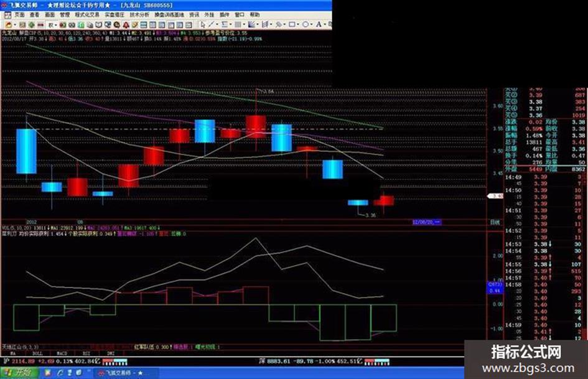Viewport: 588px width, 379px height.
Task: Click Internet Explorer quick launch icon
Action: point(60,373)
